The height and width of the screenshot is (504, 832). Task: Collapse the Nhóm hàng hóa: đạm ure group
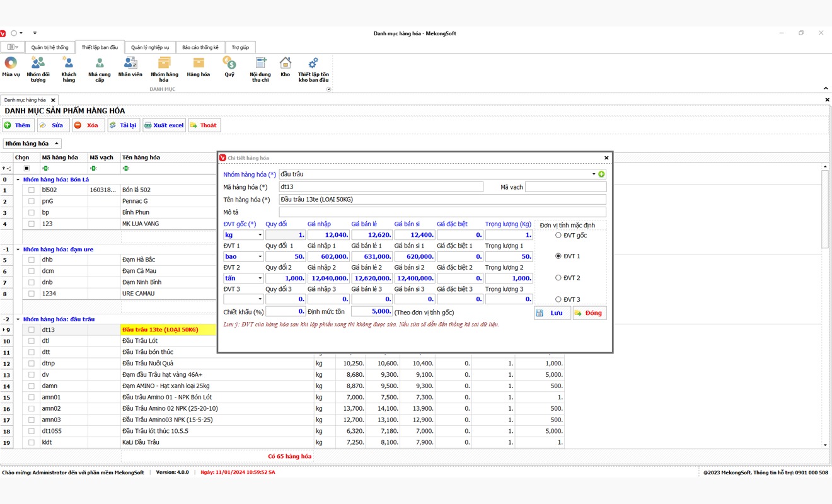pos(18,249)
